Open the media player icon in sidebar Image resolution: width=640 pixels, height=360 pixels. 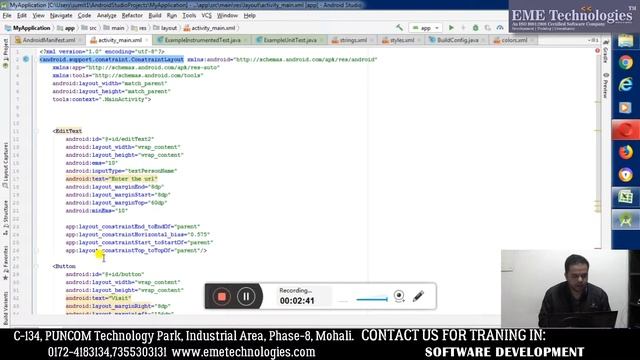[625, 107]
